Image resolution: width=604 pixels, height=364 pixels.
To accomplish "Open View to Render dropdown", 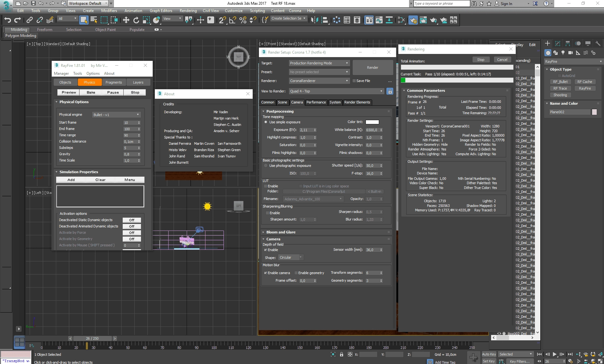I will tap(336, 91).
